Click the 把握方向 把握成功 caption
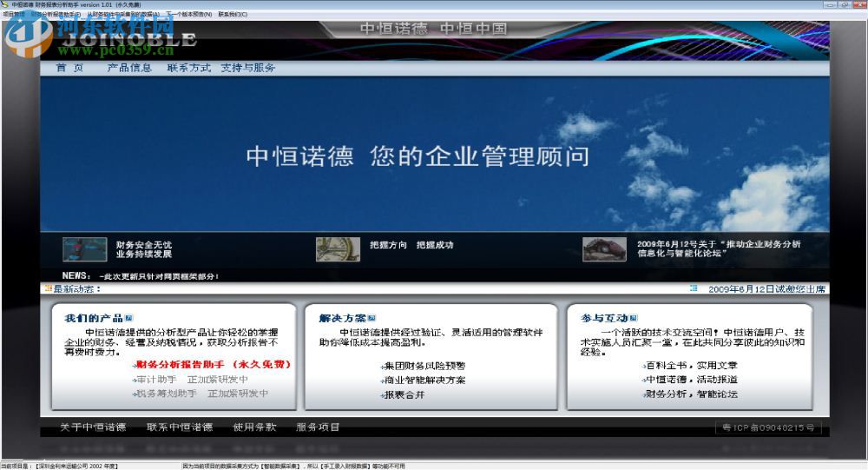Viewport: 868px width, 470px height. [411, 245]
